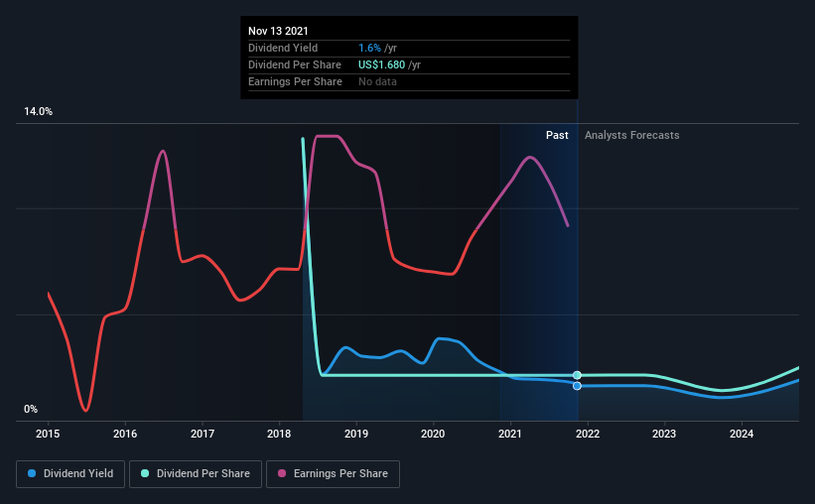Screen dimensions: 815x504
Task: Click the teal Dividend Per Share legend dot
Action: [145, 473]
